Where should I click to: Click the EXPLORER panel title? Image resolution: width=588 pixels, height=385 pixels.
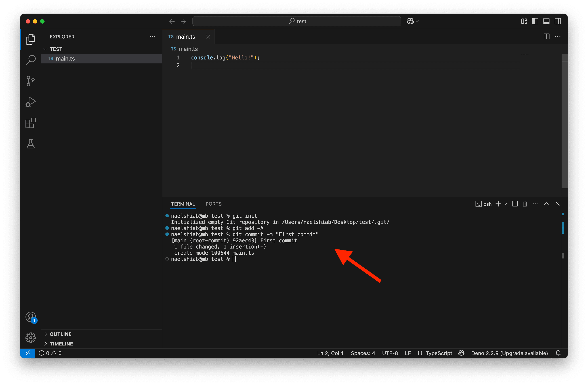click(62, 37)
